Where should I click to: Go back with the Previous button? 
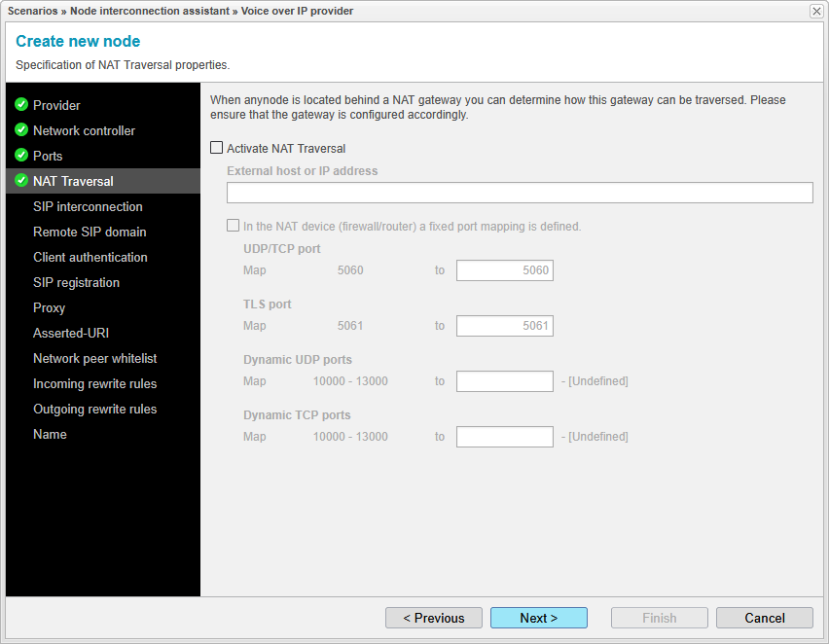433,618
